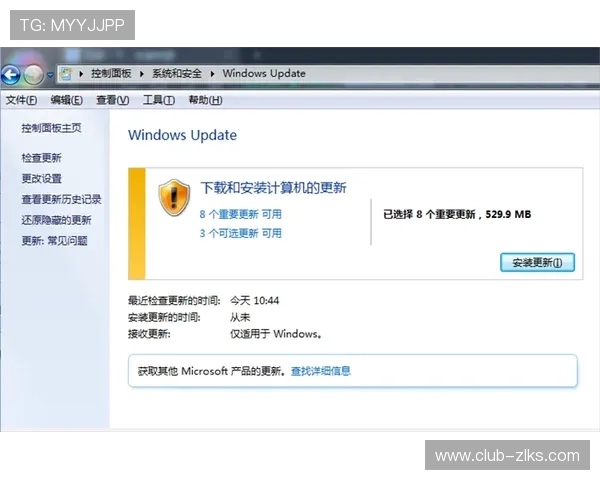Go to 控制面板主页 in sidebar
600x480 pixels.
point(51,128)
